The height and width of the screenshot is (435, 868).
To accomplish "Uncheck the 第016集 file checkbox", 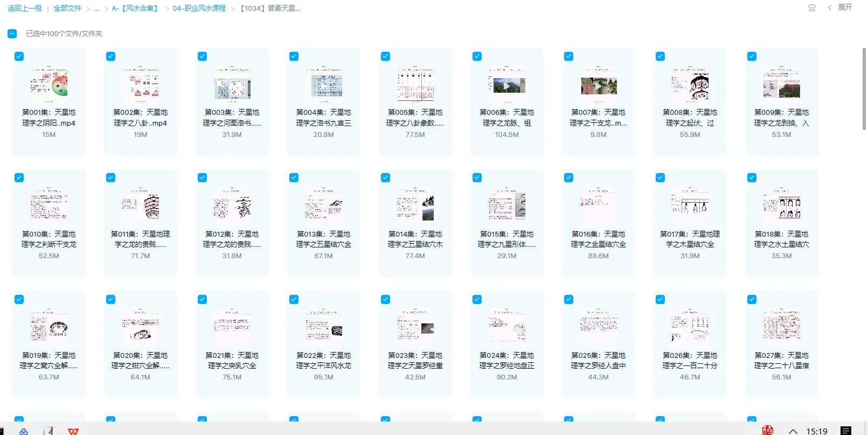I will click(569, 177).
